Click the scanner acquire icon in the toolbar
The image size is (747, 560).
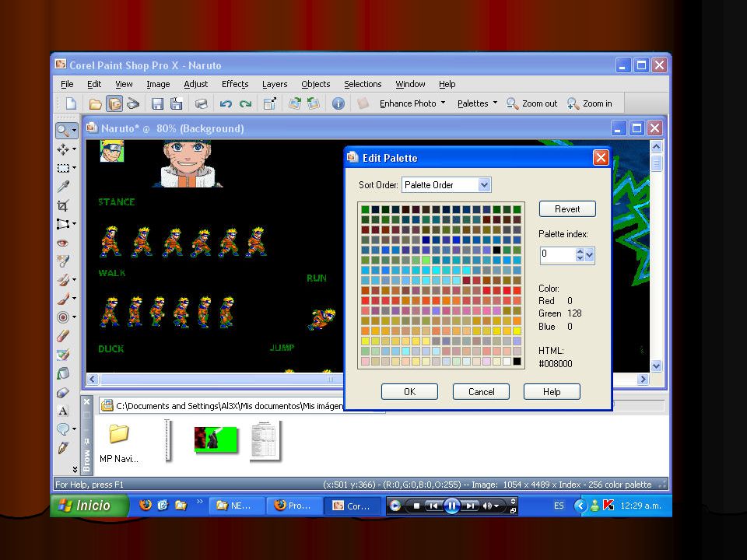[133, 103]
